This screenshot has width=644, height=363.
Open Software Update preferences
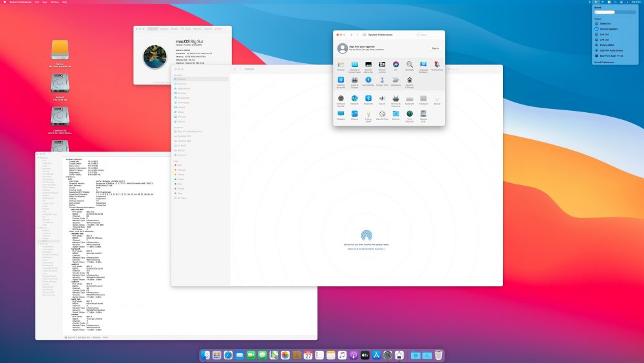[x=341, y=101]
